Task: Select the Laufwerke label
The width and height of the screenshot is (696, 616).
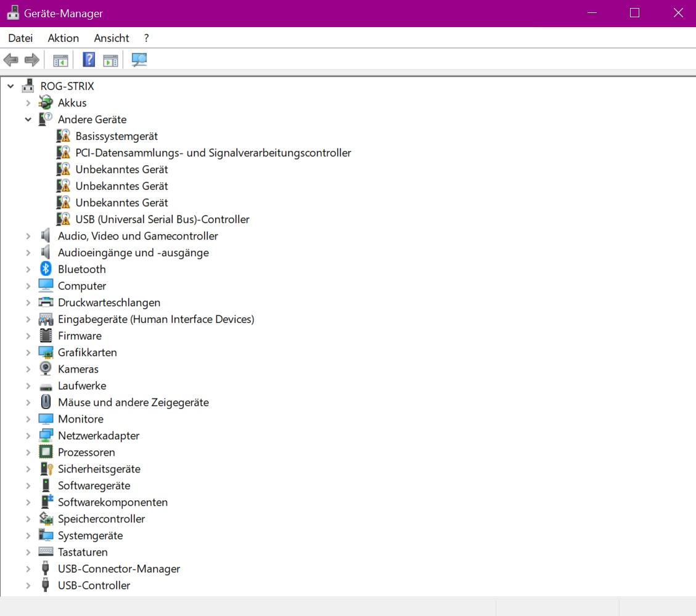Action: point(82,386)
